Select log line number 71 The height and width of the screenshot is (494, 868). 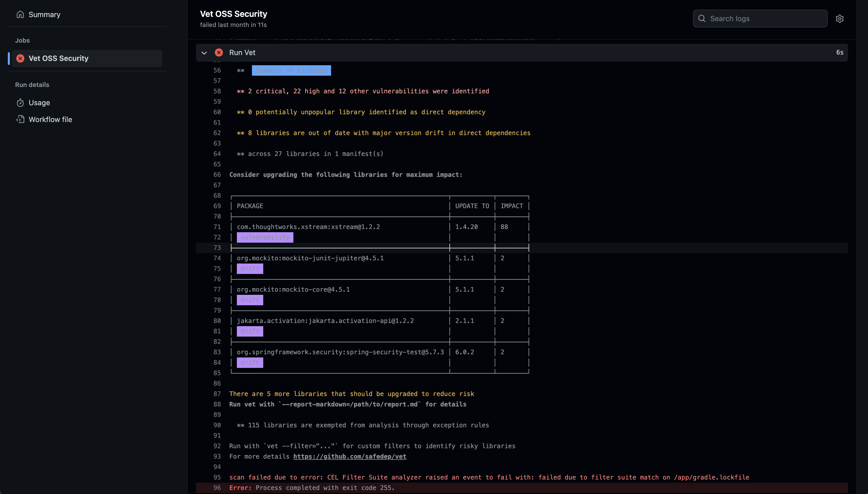tap(217, 227)
